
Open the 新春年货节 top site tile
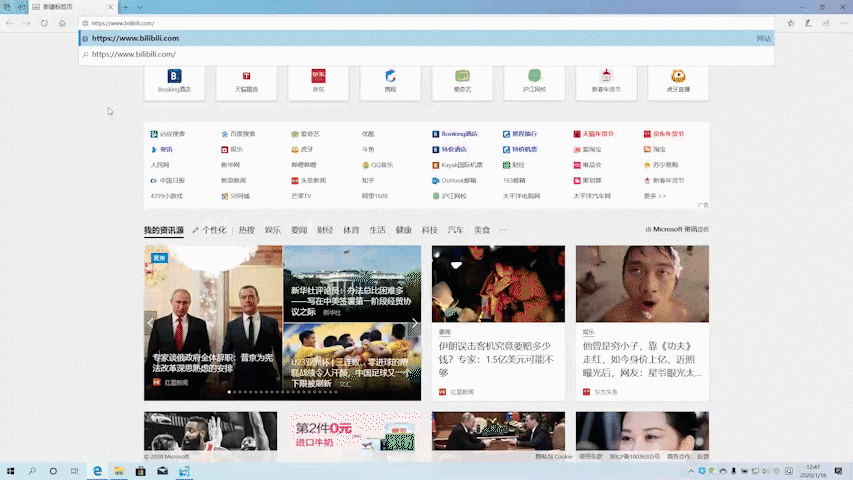(606, 82)
